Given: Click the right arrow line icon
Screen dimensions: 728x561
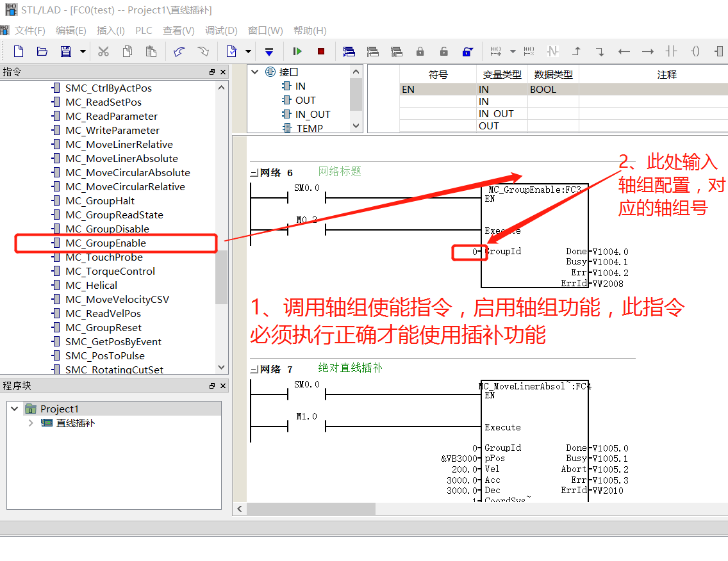Looking at the screenshot, I should [x=648, y=51].
